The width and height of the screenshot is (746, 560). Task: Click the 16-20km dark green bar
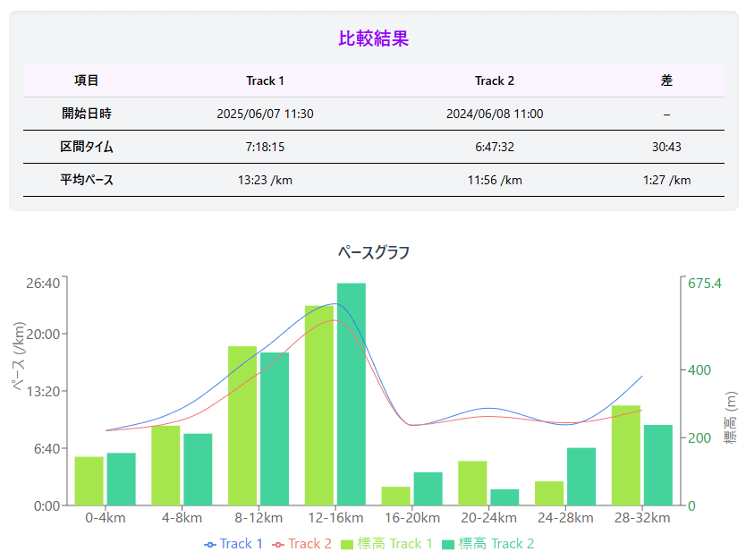(x=428, y=488)
